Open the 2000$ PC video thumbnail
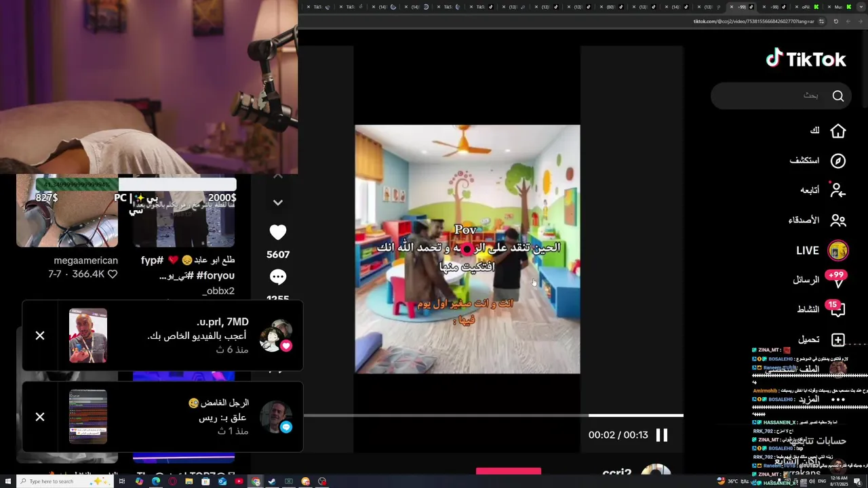This screenshot has height=488, width=868. click(184, 211)
